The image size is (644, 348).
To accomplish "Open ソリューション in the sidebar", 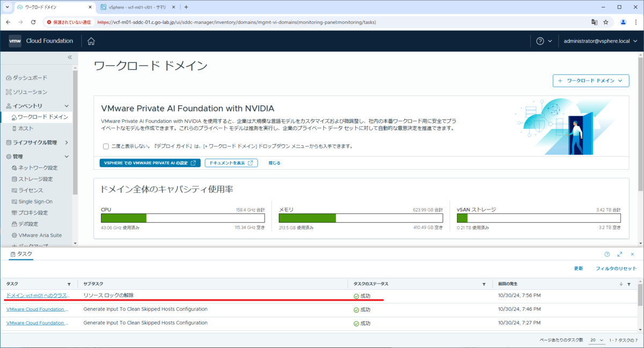I will click(30, 92).
